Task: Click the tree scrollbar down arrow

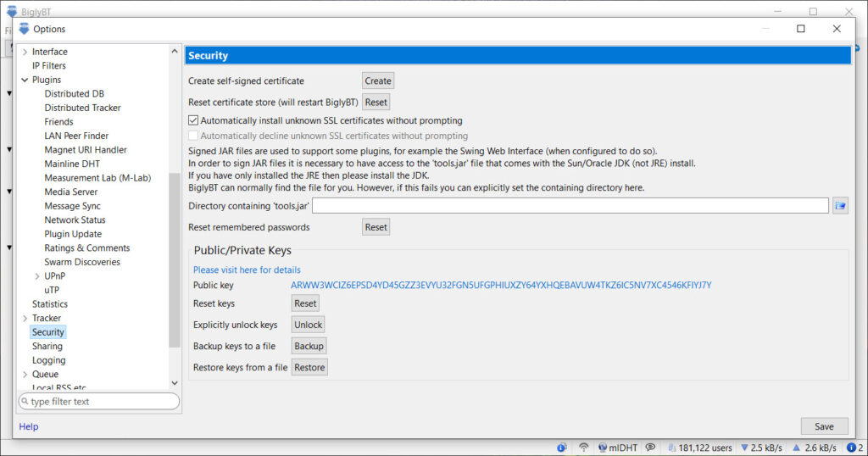Action: [x=175, y=383]
